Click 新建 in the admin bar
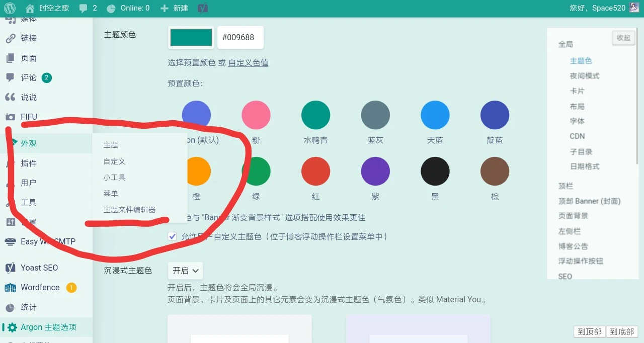 tap(181, 8)
